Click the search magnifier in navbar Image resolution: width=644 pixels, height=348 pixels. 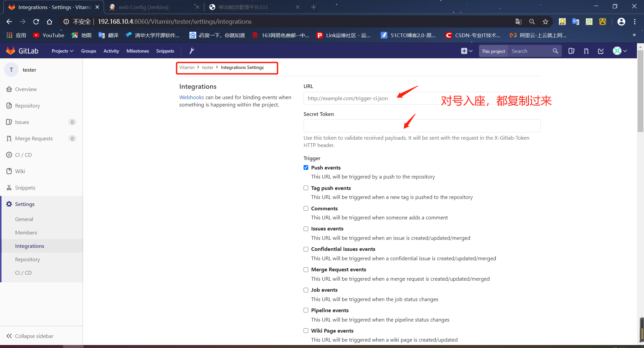coord(555,51)
